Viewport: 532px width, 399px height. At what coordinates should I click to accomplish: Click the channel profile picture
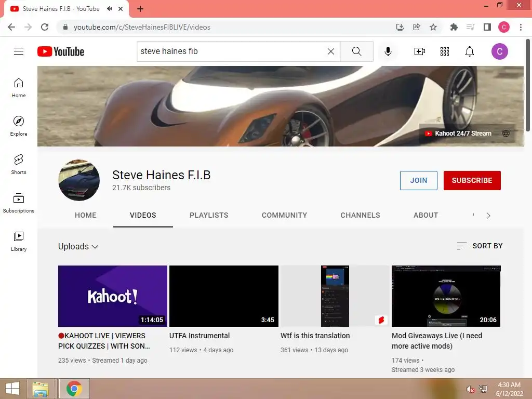79,180
